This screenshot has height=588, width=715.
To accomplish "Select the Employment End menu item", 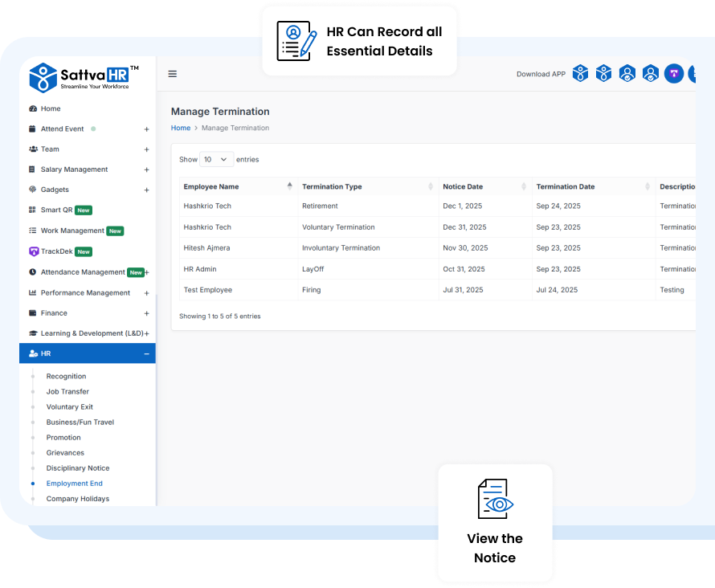I will tap(74, 483).
